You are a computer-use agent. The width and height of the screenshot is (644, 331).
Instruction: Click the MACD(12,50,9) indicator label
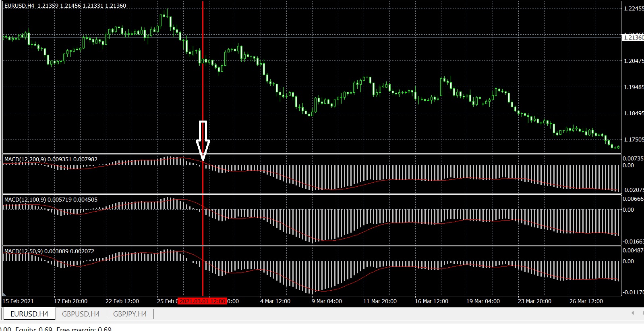point(49,251)
